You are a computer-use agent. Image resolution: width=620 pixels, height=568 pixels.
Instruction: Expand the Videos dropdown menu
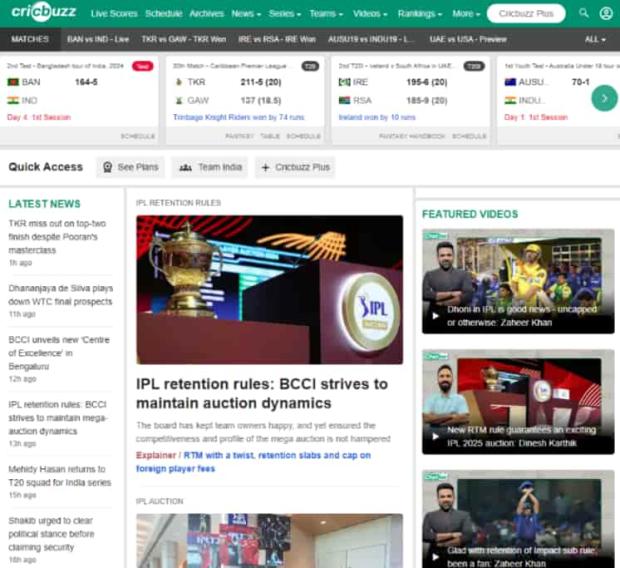(x=370, y=14)
